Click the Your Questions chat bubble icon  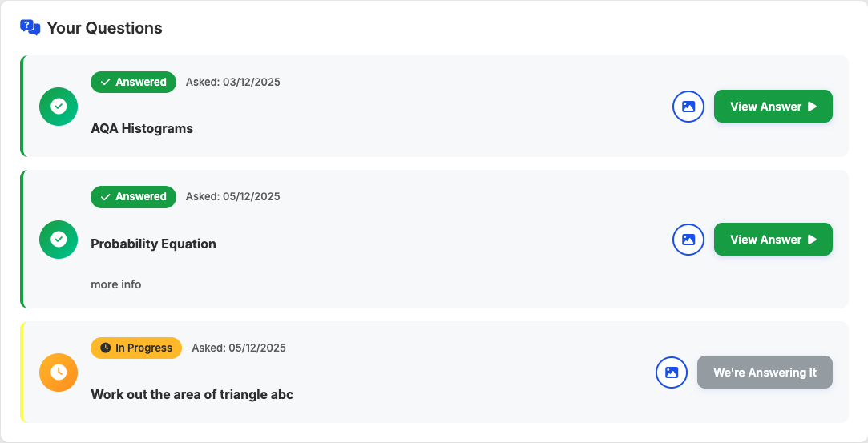(x=30, y=28)
